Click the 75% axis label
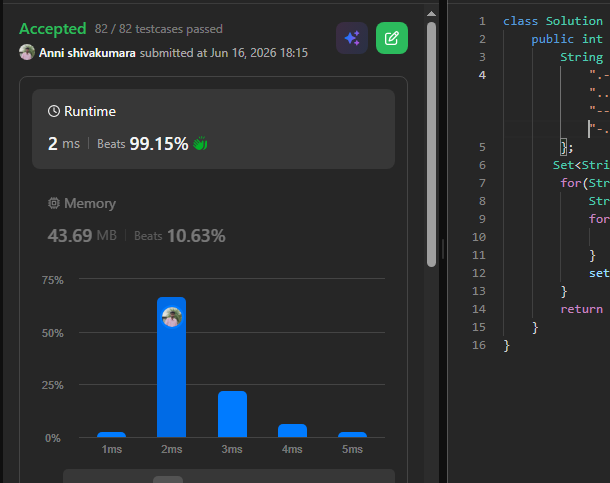Screen dimensions: 610x483 click(53, 280)
